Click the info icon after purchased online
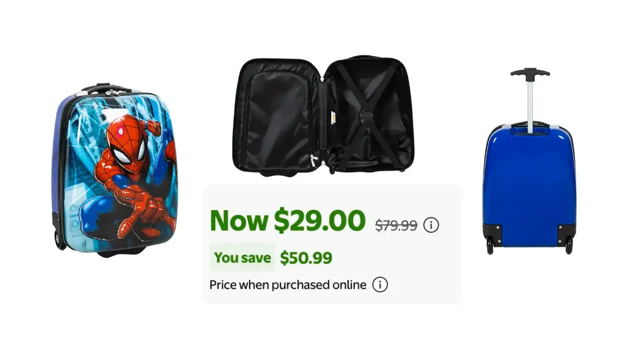The width and height of the screenshot is (644, 338). click(x=380, y=284)
